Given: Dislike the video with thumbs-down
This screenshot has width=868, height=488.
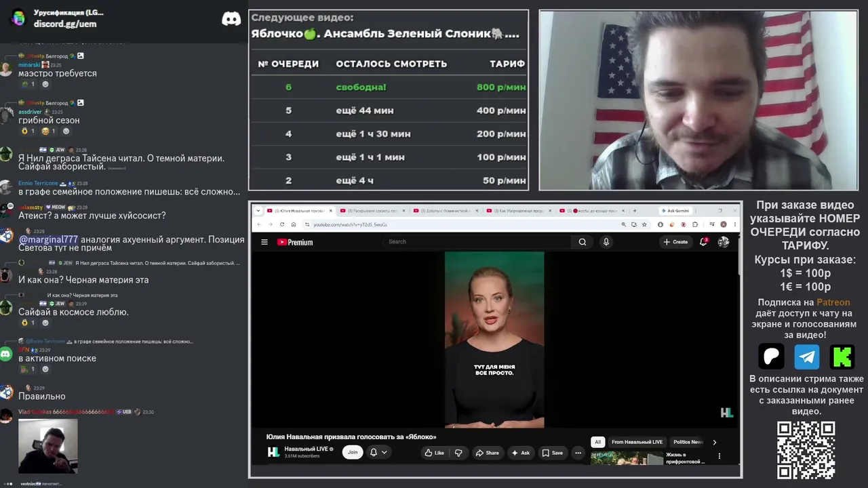Looking at the screenshot, I should coord(458,453).
